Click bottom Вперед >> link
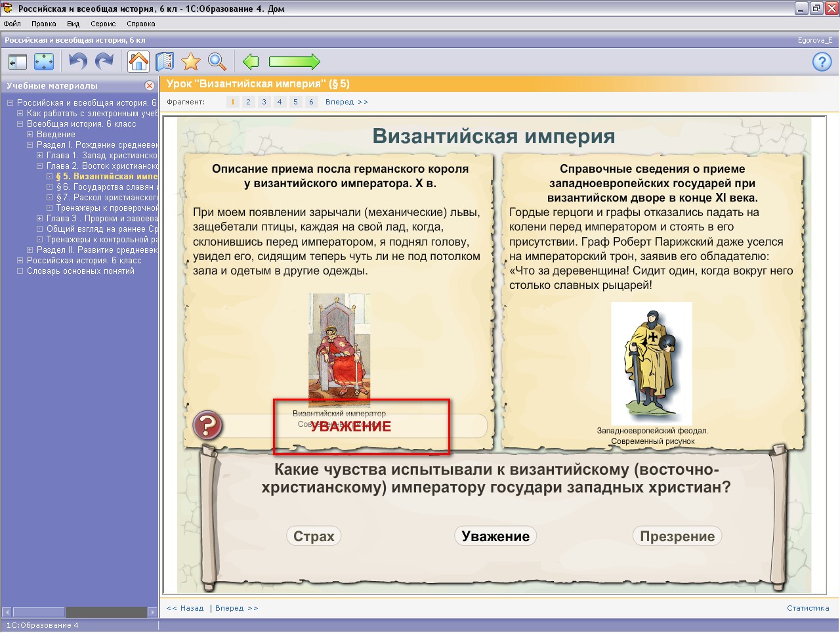Image resolution: width=840 pixels, height=633 pixels. pyautogui.click(x=237, y=608)
